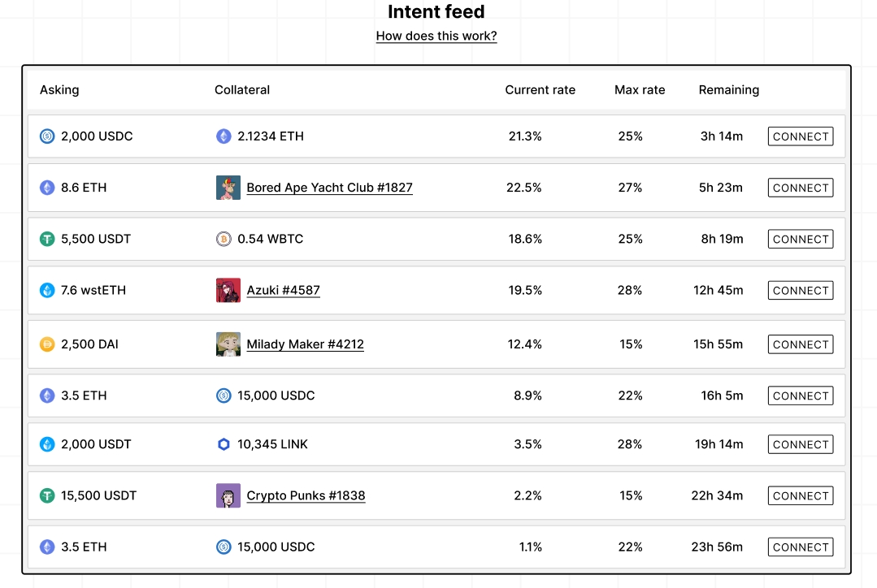Image resolution: width=877 pixels, height=588 pixels.
Task: Click the WBTC bitcoin icon in collateral
Action: [x=224, y=239]
